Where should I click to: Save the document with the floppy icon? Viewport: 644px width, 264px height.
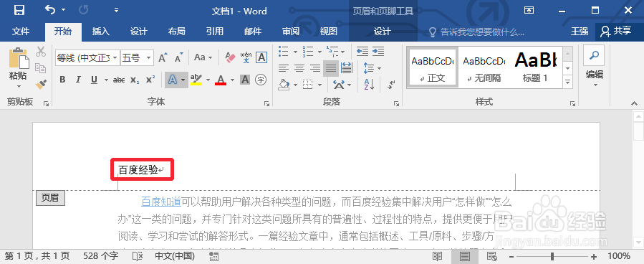click(19, 10)
